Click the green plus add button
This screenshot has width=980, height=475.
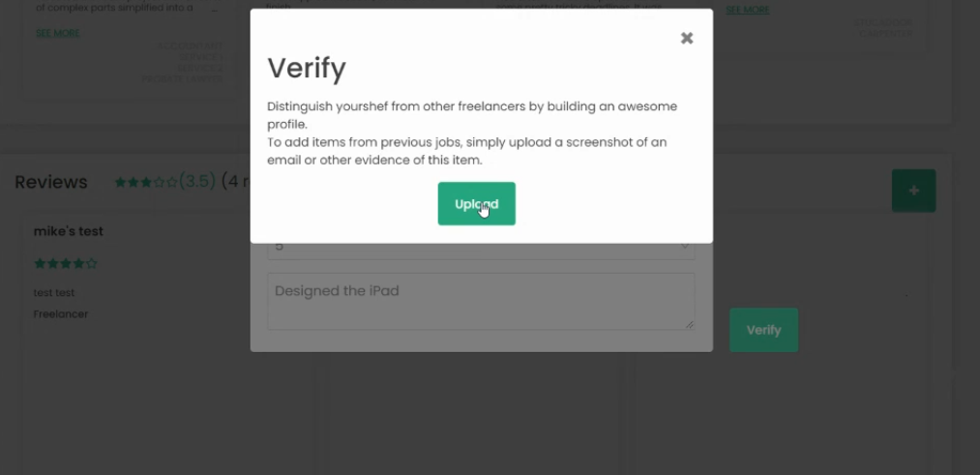tap(913, 191)
